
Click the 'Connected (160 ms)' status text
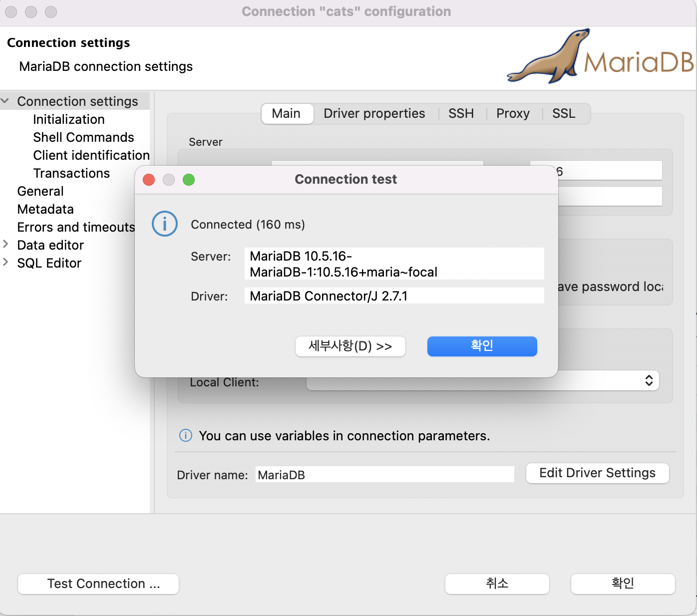click(x=248, y=225)
